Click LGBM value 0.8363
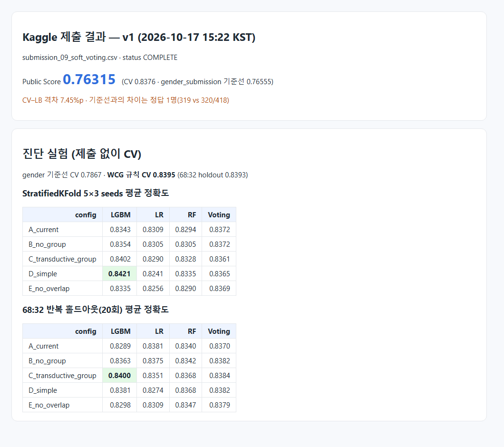This screenshot has height=447, width=504. tap(120, 361)
